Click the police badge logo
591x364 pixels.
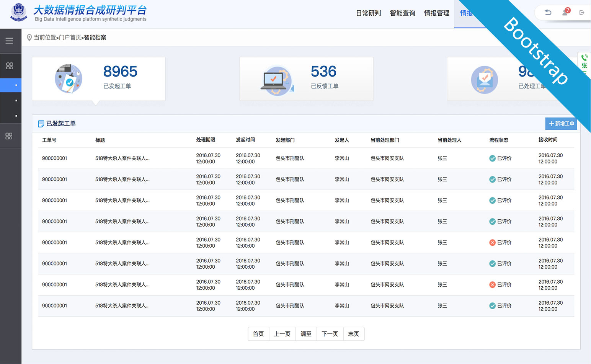[x=18, y=12]
